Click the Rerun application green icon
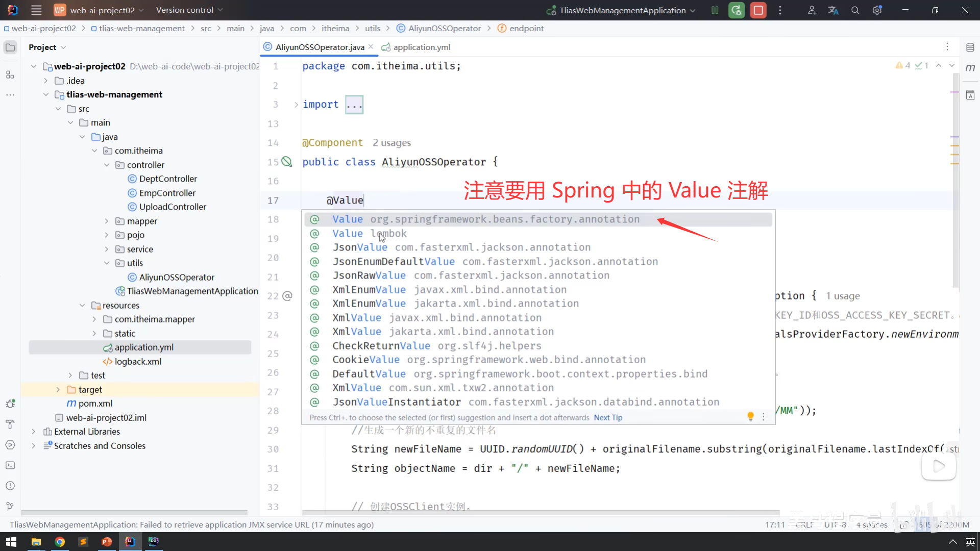Viewport: 980px width, 551px height. click(x=737, y=10)
